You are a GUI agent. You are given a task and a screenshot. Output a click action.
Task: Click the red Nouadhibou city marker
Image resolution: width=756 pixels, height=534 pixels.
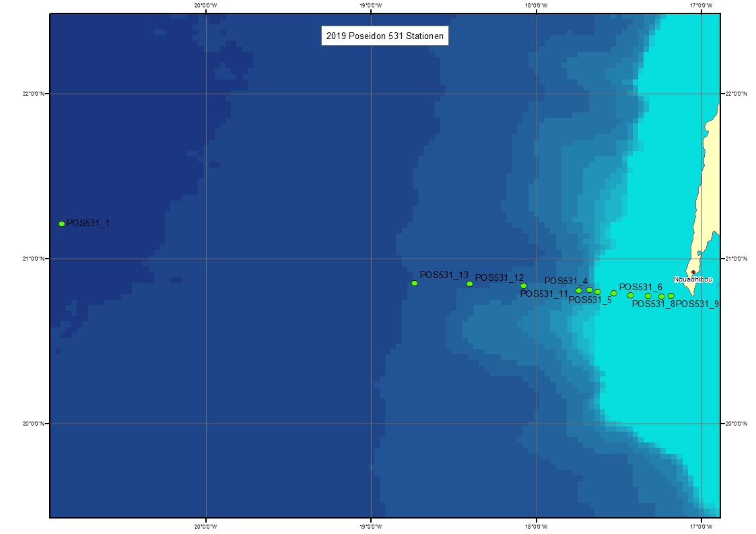point(693,272)
